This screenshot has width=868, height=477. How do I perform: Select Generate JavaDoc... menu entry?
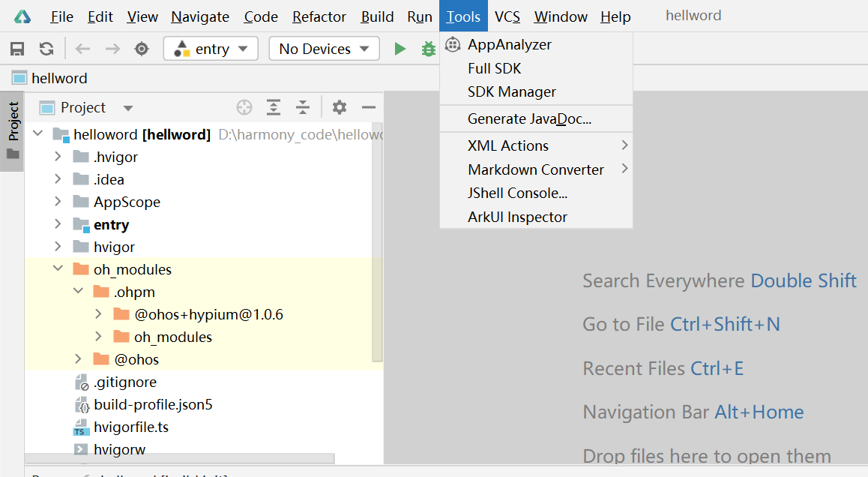tap(537, 118)
